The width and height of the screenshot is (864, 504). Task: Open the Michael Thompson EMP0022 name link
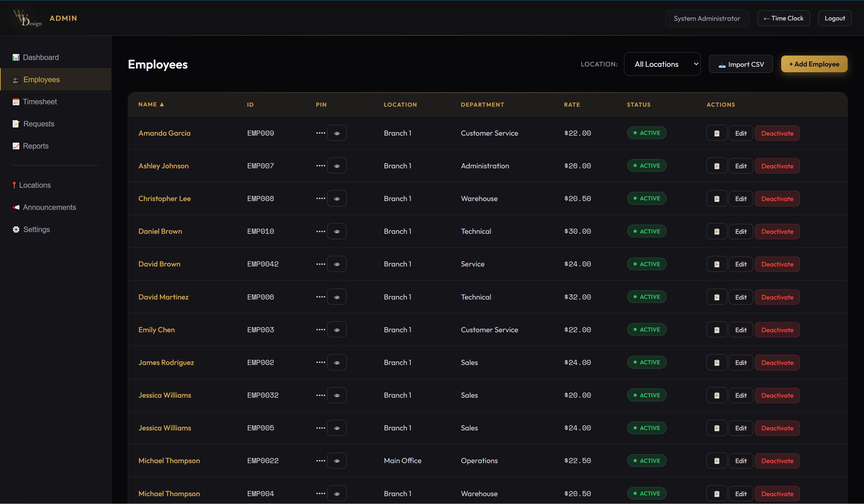click(x=169, y=460)
